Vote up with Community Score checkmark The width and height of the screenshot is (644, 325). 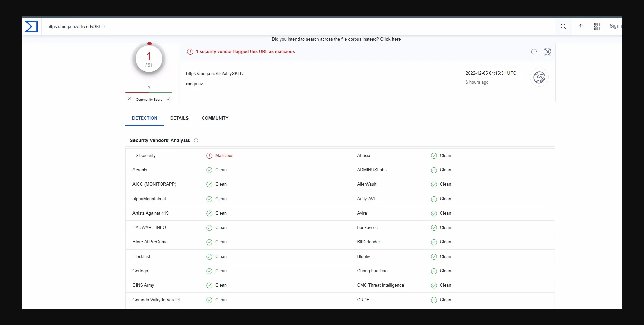click(x=168, y=99)
